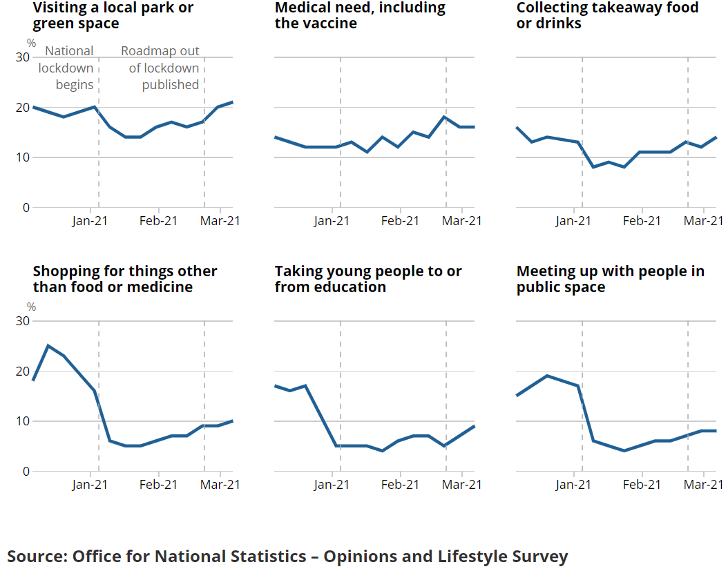Click Jan-21 label under the local park chart
Image resolution: width=728 pixels, height=569 pixels.
[90, 221]
